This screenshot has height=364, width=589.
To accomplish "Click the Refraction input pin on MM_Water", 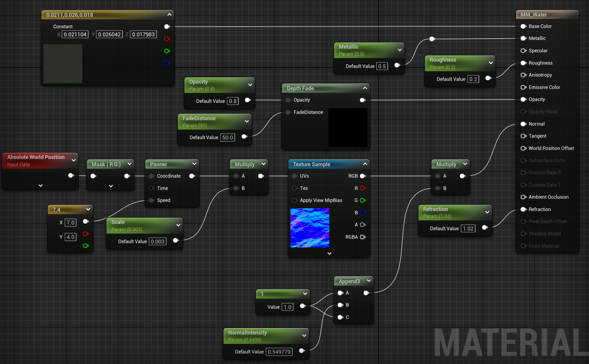I will (x=523, y=209).
